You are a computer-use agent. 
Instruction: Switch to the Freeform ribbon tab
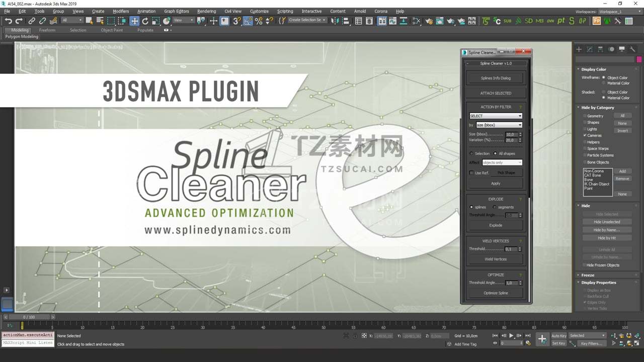(47, 30)
